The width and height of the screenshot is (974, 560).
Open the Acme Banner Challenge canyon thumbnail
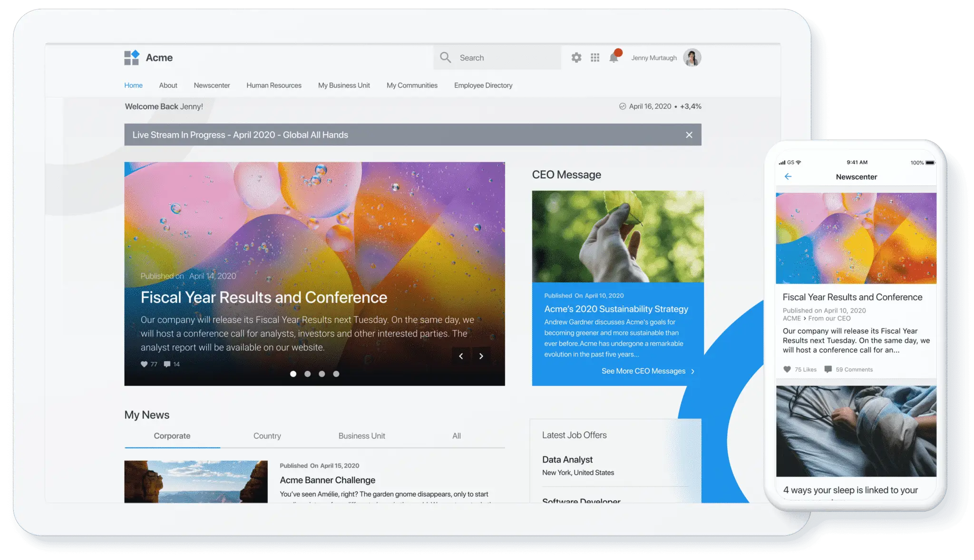[x=196, y=482]
